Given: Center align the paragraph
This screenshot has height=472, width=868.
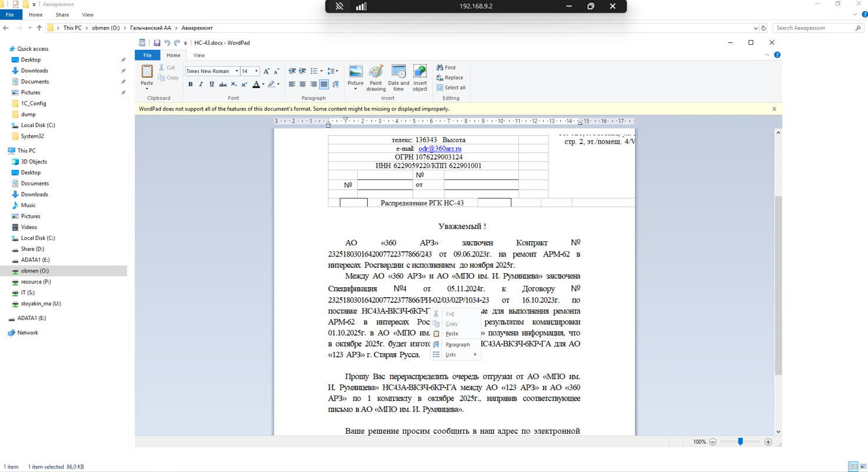Looking at the screenshot, I should coord(302,85).
